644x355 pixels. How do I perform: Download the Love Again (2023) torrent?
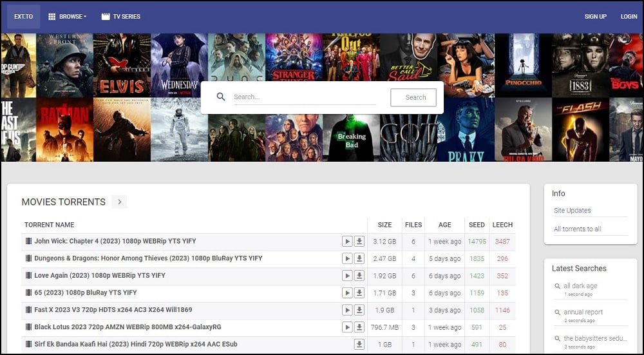point(359,276)
